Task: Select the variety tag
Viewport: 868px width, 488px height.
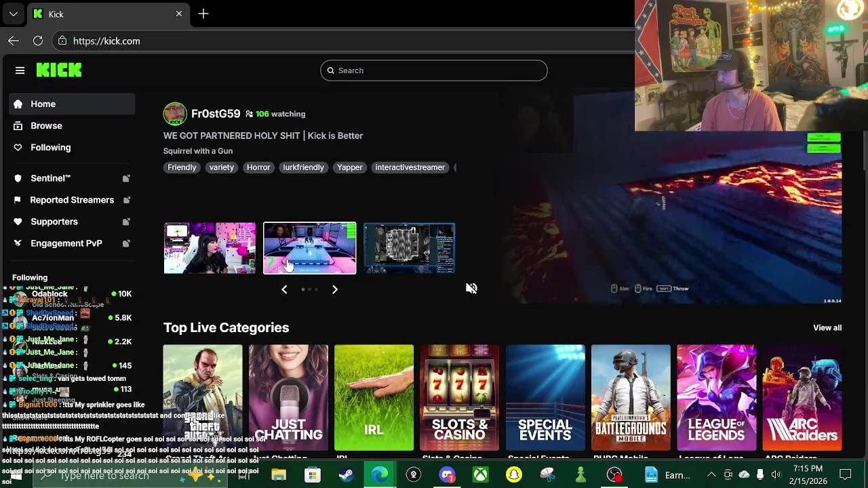Action: pyautogui.click(x=222, y=167)
